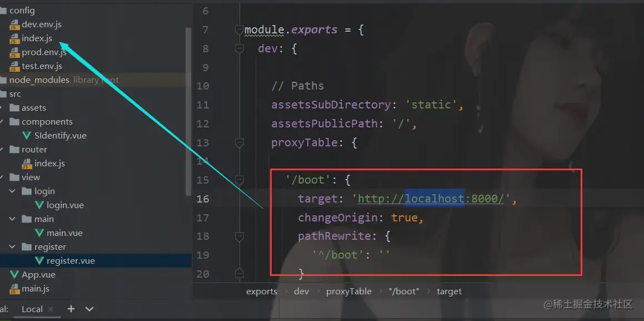
Task: Click the // Paths comment
Action: point(298,86)
